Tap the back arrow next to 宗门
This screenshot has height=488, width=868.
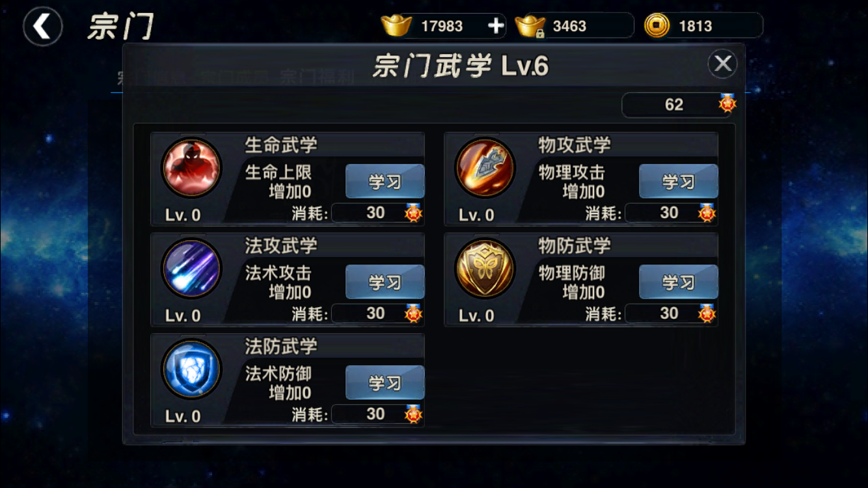43,27
